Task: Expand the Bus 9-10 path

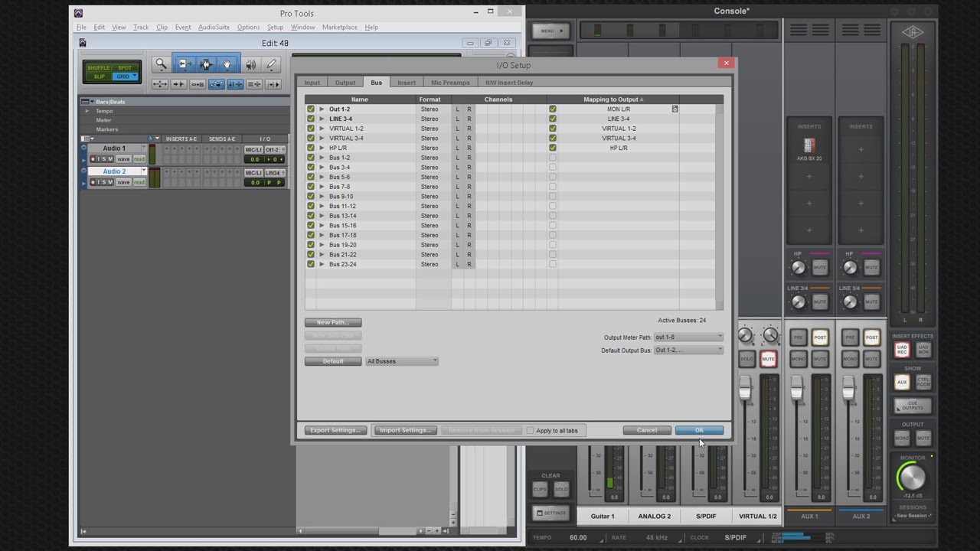Action: click(x=322, y=196)
